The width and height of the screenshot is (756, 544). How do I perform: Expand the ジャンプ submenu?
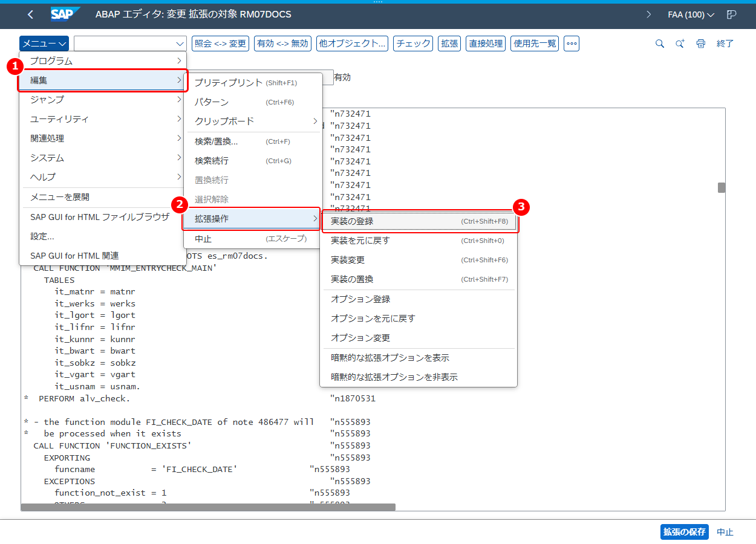coord(103,100)
